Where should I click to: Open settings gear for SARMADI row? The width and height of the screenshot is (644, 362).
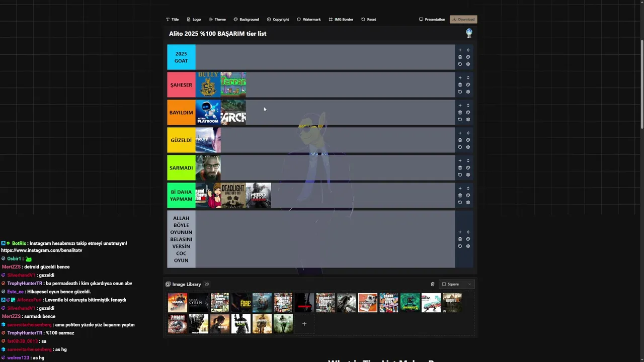coord(468,174)
